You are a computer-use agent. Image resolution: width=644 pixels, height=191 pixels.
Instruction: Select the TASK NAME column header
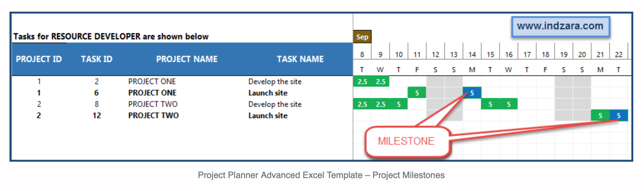[x=300, y=59]
